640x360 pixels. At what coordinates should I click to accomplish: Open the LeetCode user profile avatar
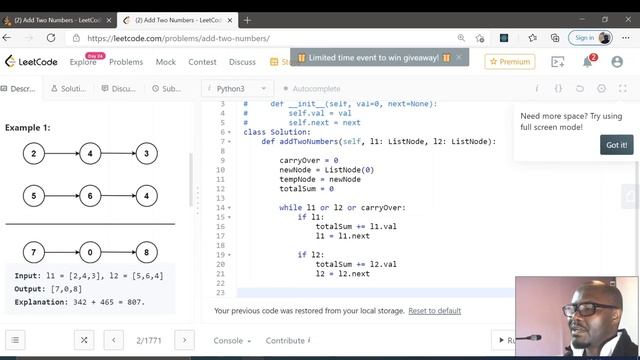(x=617, y=62)
